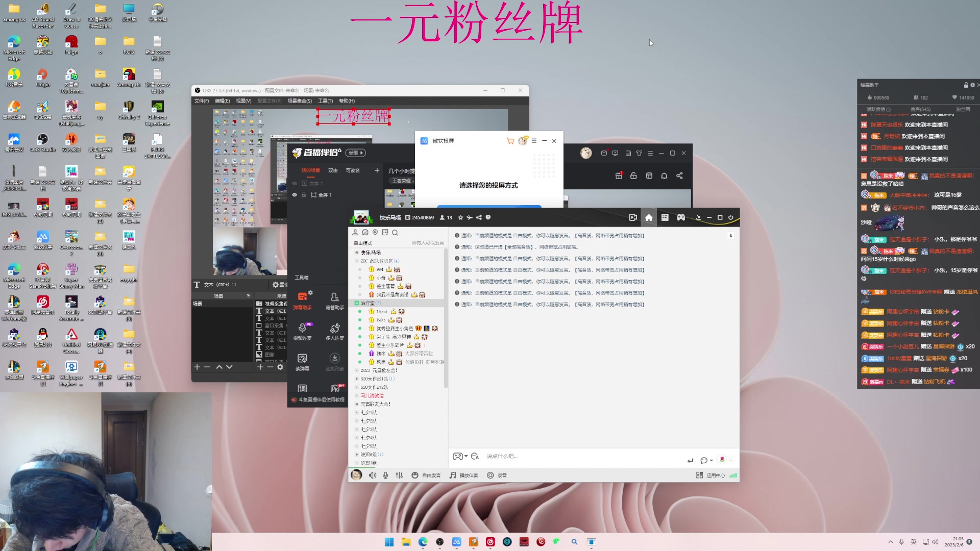The height and width of the screenshot is (551, 980).
Task: Toggle lock icon in 弹幕助手 panel
Action: [x=966, y=85]
